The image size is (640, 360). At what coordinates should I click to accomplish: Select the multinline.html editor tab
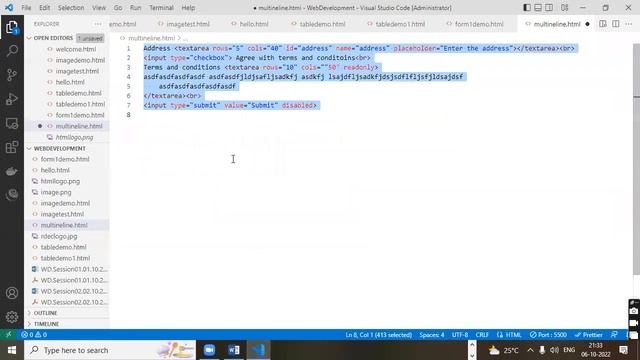tap(553, 24)
